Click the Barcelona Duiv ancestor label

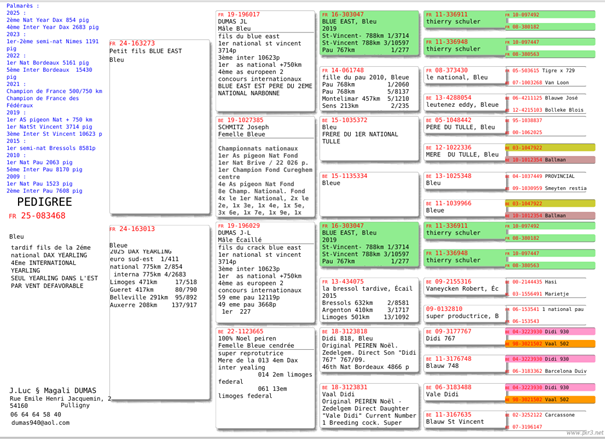click(x=566, y=370)
